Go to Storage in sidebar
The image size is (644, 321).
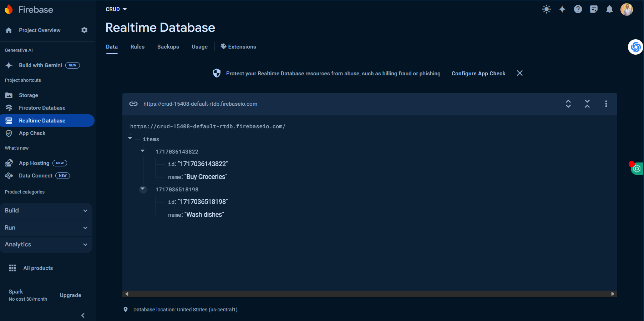(28, 95)
